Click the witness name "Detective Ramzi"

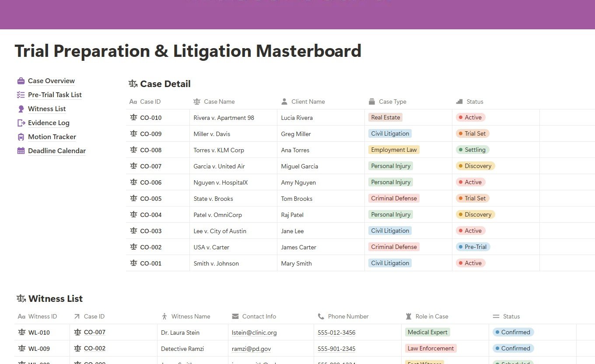point(182,349)
